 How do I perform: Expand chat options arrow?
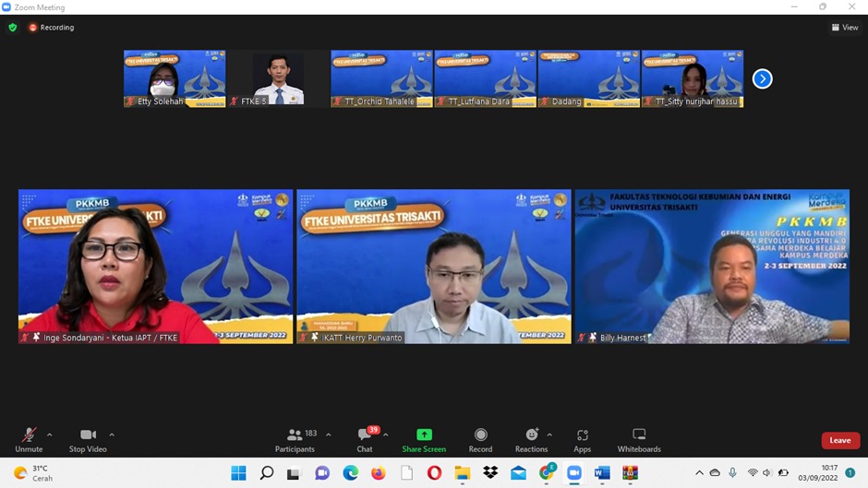pos(386,434)
